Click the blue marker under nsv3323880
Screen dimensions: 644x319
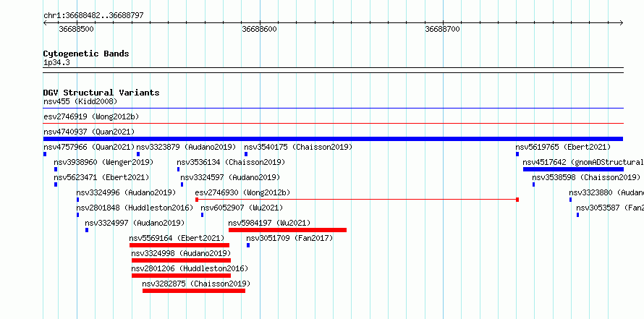[570, 200]
